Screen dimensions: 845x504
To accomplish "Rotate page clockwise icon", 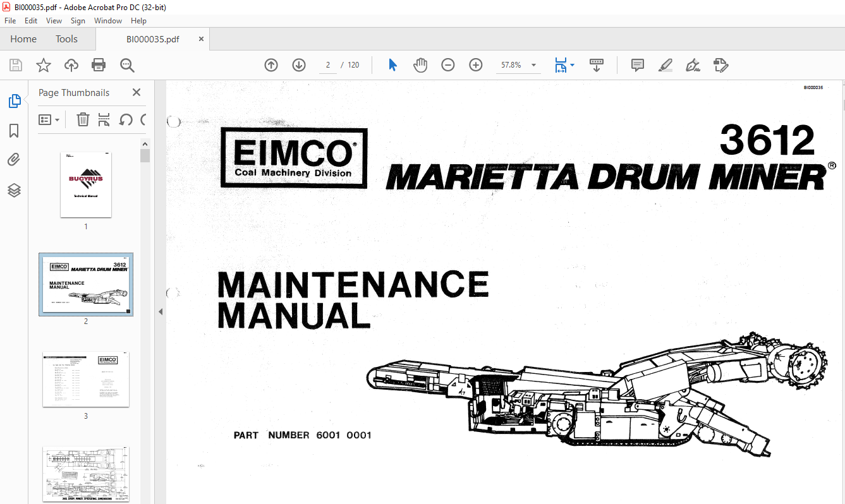I will [x=143, y=119].
